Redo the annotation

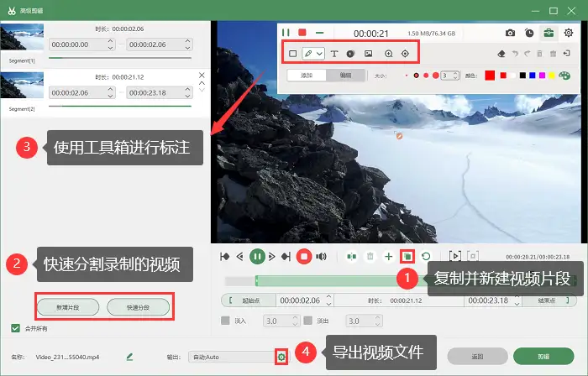527,54
